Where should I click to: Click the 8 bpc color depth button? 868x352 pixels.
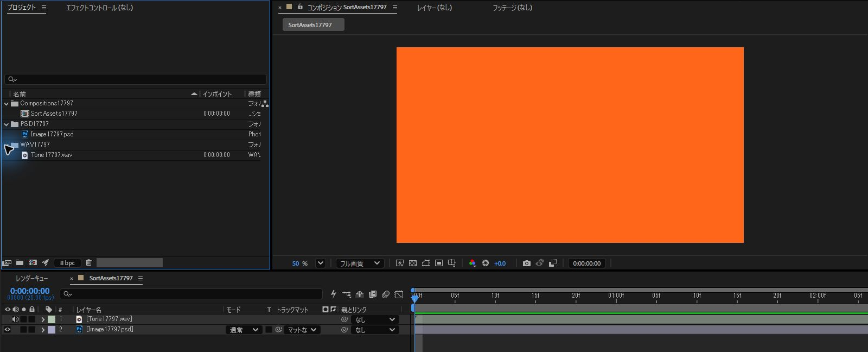(x=68, y=263)
